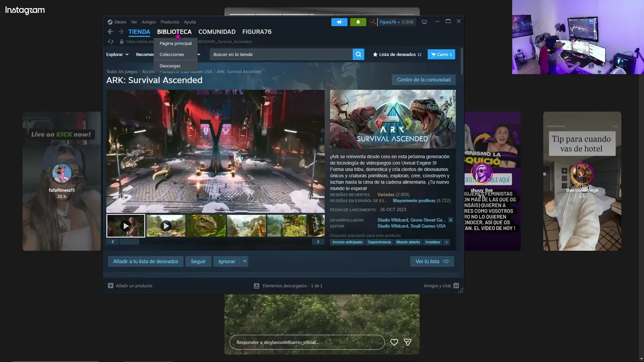Click the Figura76 account avatar
Image resolution: width=644 pixels, height=362 pixels.
tap(373, 22)
